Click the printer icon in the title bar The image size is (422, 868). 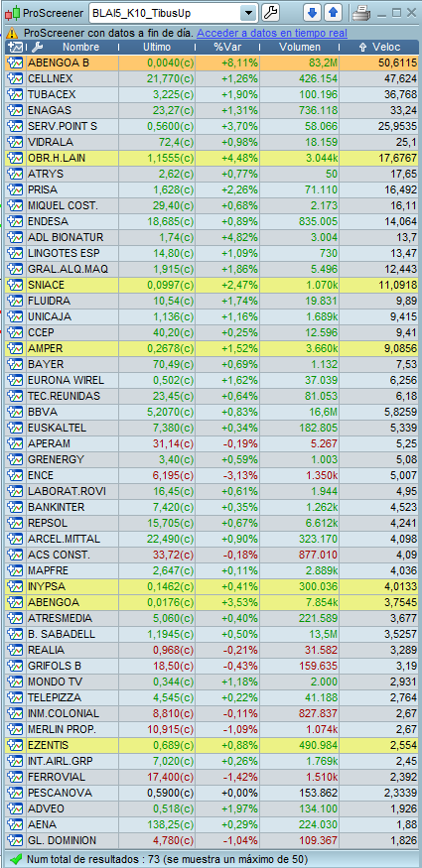tap(360, 12)
